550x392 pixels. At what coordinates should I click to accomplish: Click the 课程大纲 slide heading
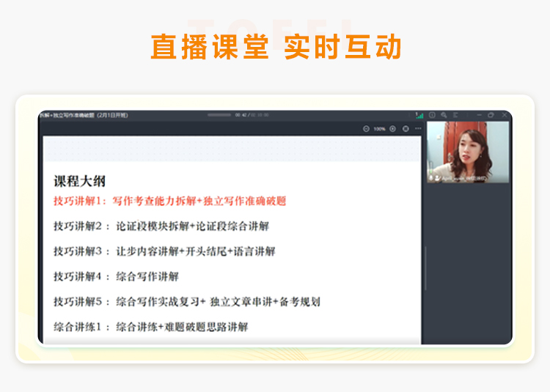(79, 181)
